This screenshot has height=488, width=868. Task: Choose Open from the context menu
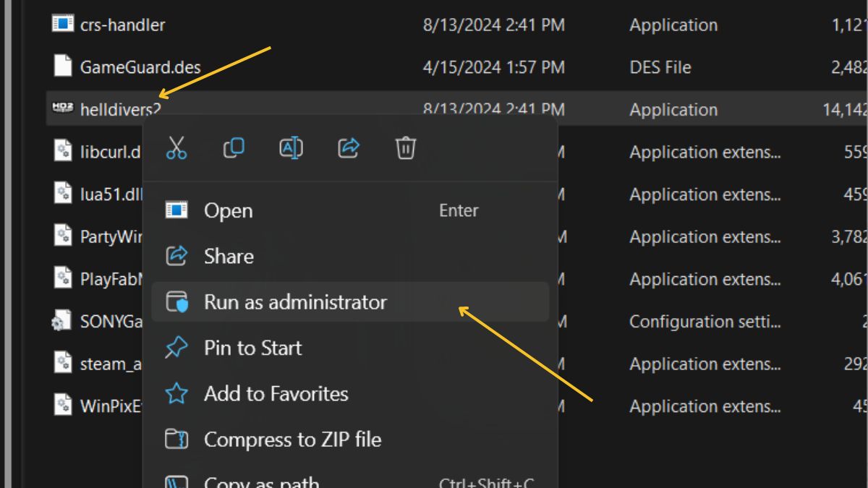point(350,210)
